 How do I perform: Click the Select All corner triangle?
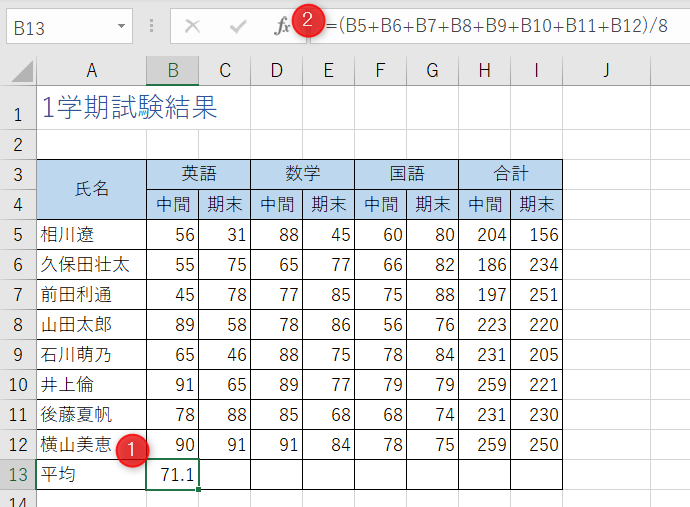pyautogui.click(x=19, y=71)
